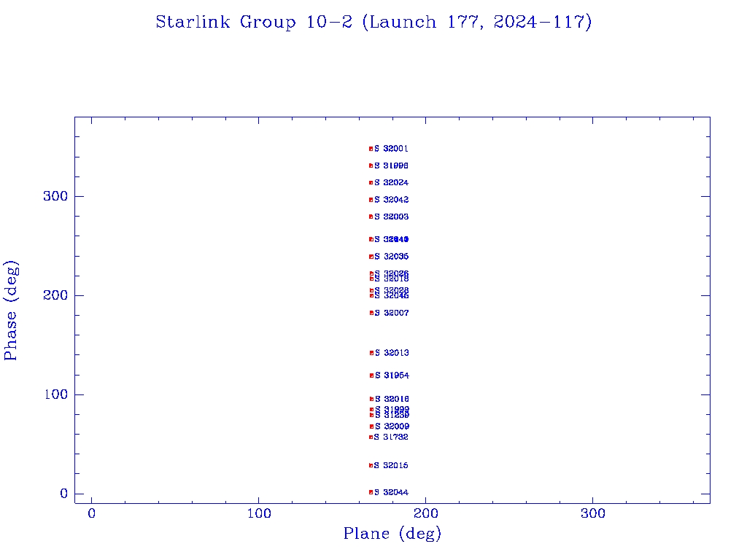Pick the satellite label "S 32042"

pyautogui.click(x=391, y=200)
